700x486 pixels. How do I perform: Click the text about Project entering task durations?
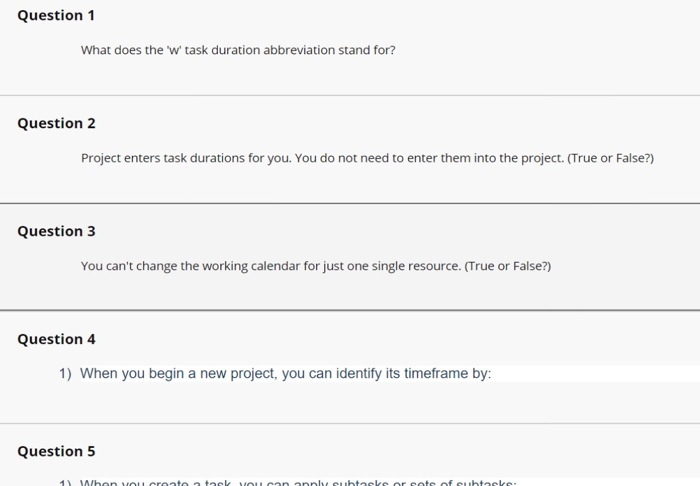(x=367, y=158)
